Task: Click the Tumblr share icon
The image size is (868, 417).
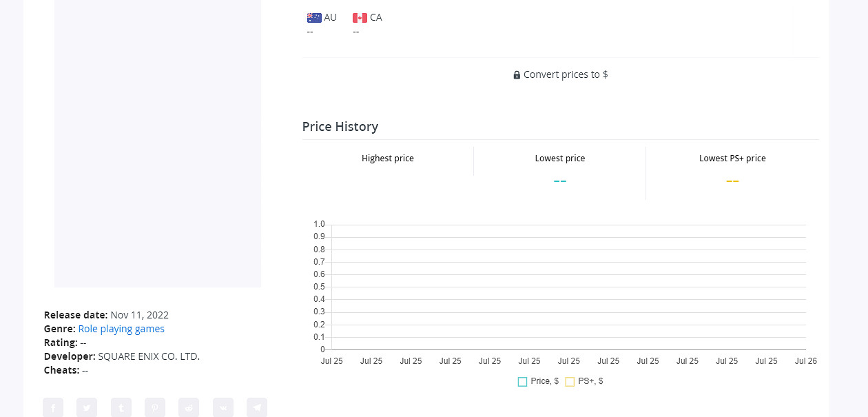Action: [x=121, y=407]
